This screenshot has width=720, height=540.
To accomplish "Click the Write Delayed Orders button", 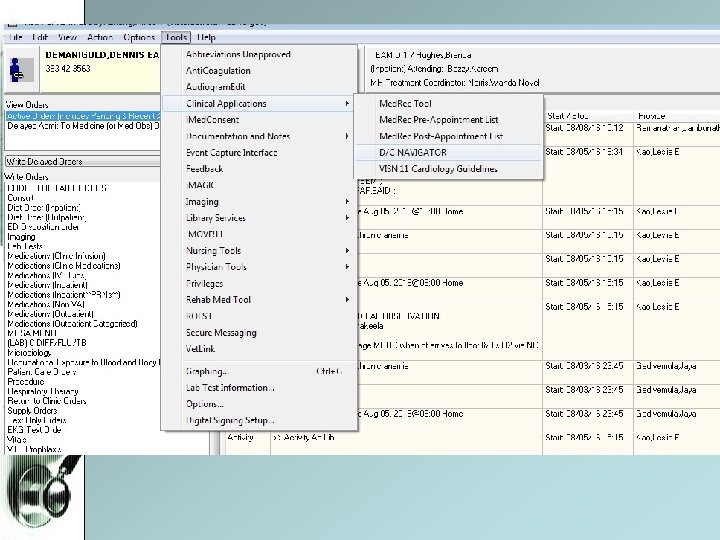I will (83, 161).
